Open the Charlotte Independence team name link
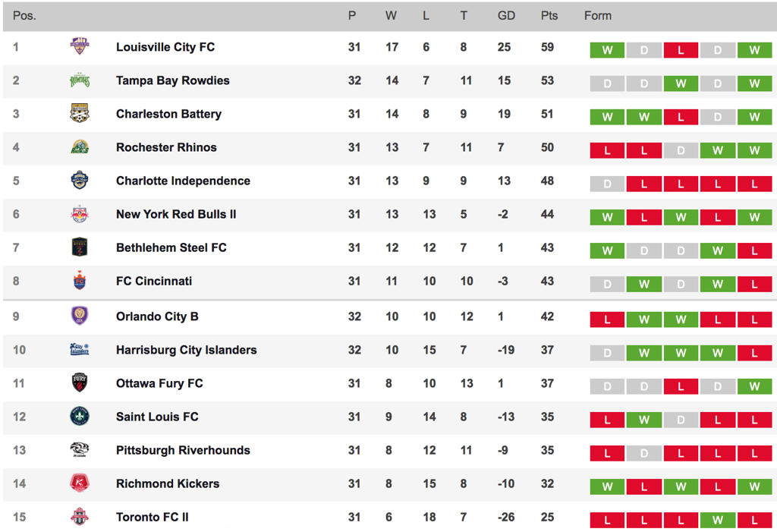The image size is (777, 532). coord(183,181)
